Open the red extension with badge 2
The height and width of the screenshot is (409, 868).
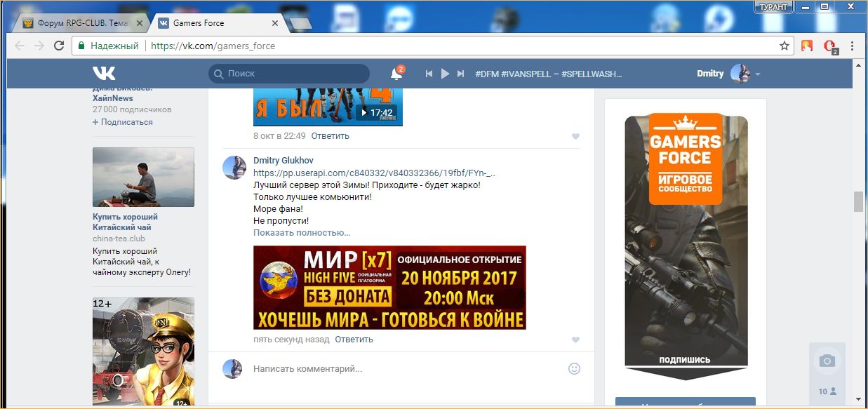pos(830,46)
